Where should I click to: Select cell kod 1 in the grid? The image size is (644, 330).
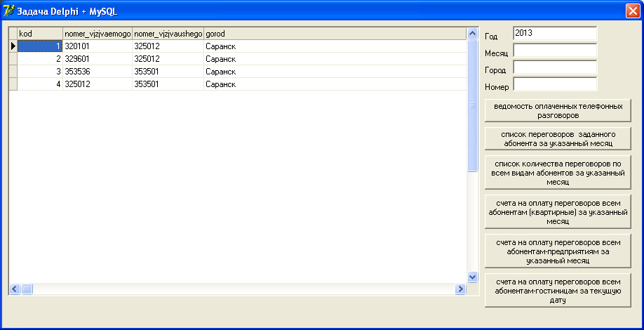(40, 46)
